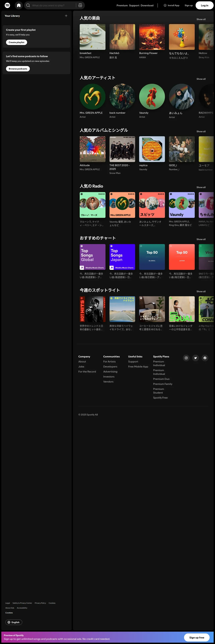Open the Support link in top bar
This screenshot has height=644, width=215.
tap(134, 5)
